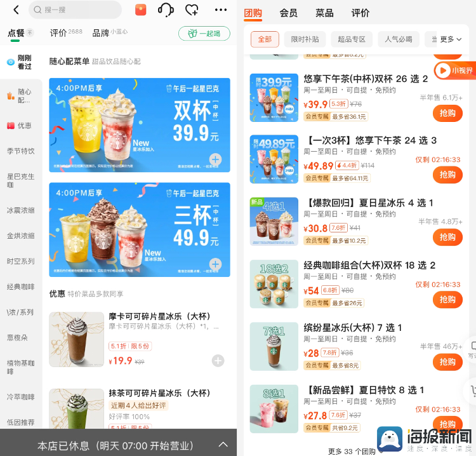This screenshot has width=476, height=456.
Task: Select 低因推荐 sidebar category
Action: click(x=21, y=422)
